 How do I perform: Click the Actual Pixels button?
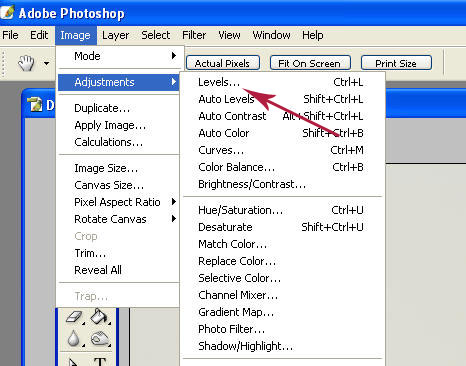point(223,63)
